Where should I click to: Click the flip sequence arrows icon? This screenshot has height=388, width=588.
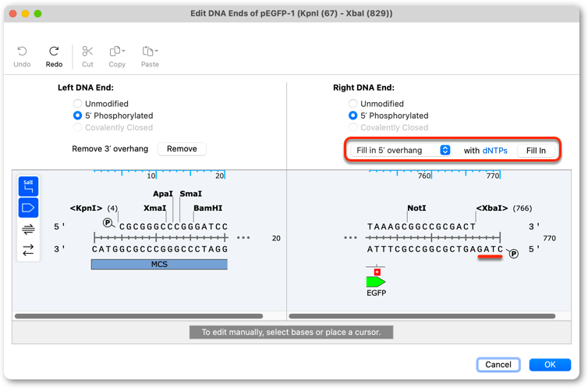29,250
